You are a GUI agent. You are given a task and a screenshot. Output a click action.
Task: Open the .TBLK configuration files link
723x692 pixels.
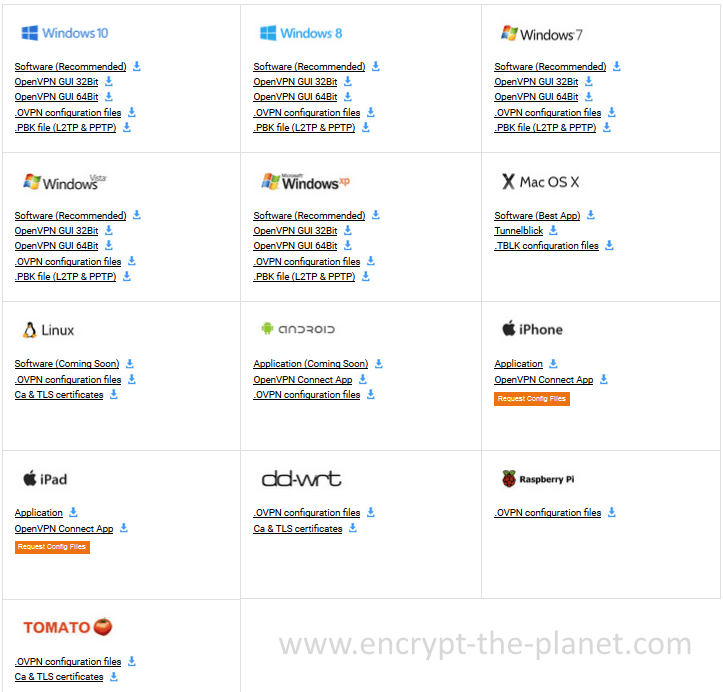coord(546,245)
